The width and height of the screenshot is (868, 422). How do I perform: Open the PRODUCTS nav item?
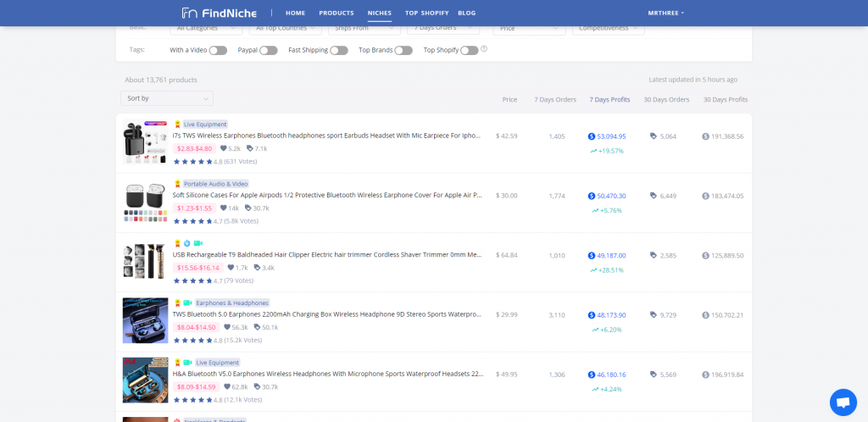point(337,13)
